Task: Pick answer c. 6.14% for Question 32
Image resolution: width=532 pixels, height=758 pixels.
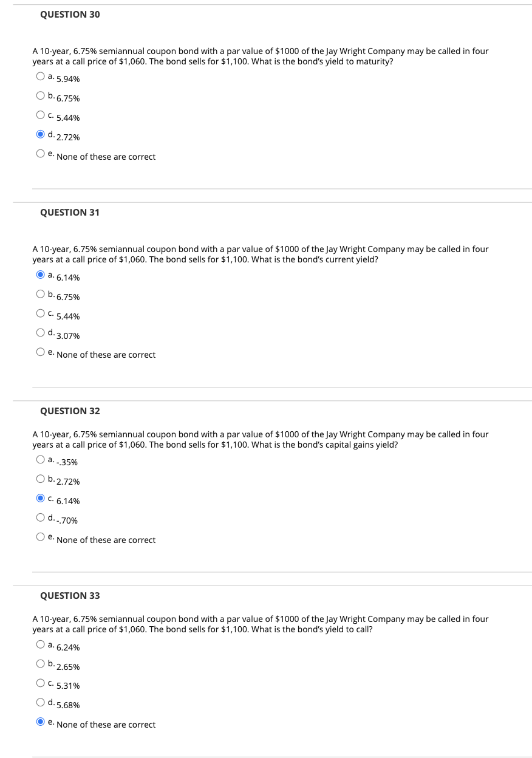Action: [40, 497]
